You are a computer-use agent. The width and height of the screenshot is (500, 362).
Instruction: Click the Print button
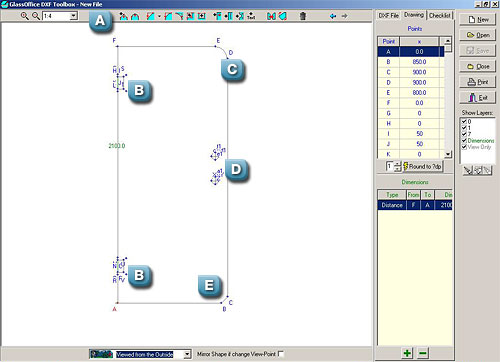click(x=478, y=82)
